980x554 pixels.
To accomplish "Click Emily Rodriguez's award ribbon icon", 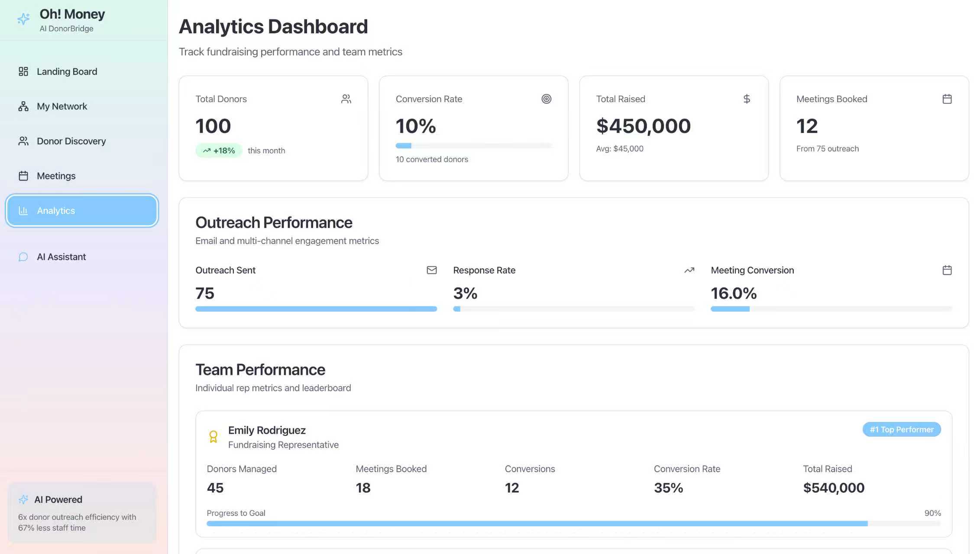I will [213, 436].
